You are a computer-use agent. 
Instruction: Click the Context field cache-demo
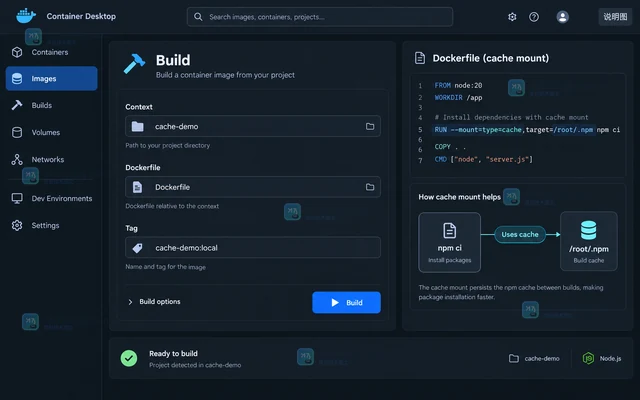(x=253, y=126)
